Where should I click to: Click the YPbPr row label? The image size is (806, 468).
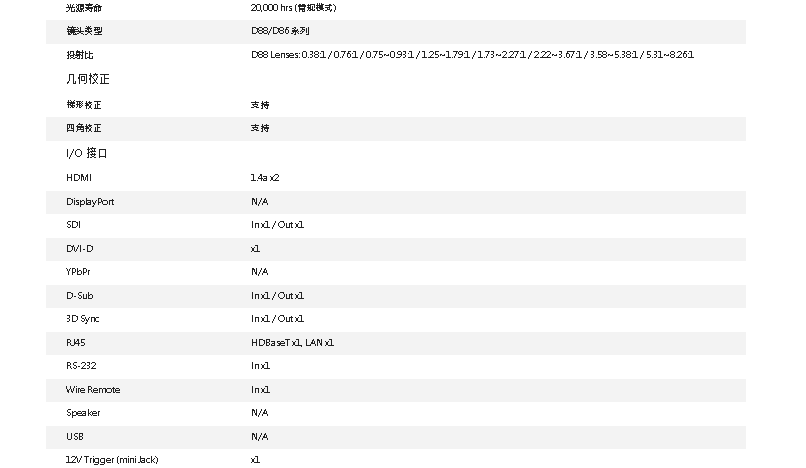click(78, 272)
